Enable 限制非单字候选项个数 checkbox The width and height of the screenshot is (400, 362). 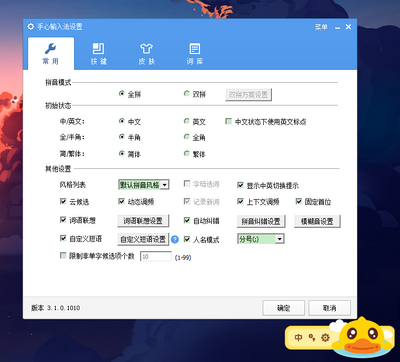(63, 256)
